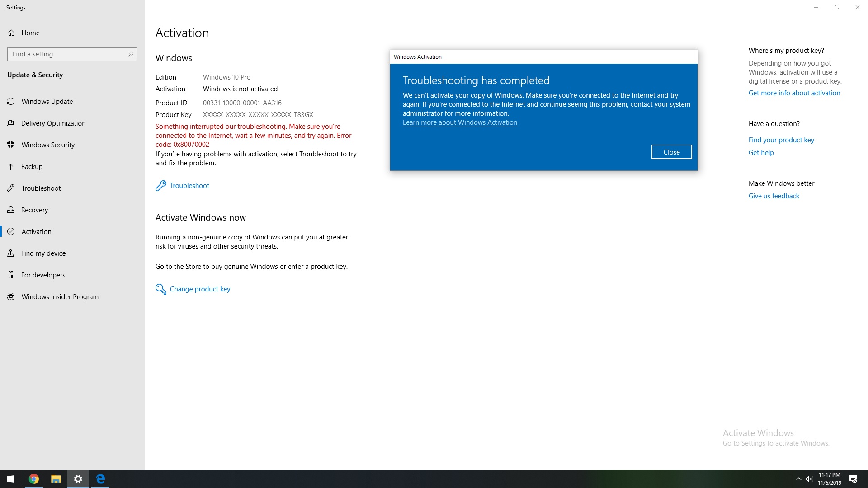Screen dimensions: 868x488
Task: Click Windows 10 Pro edition text
Action: [226, 77]
